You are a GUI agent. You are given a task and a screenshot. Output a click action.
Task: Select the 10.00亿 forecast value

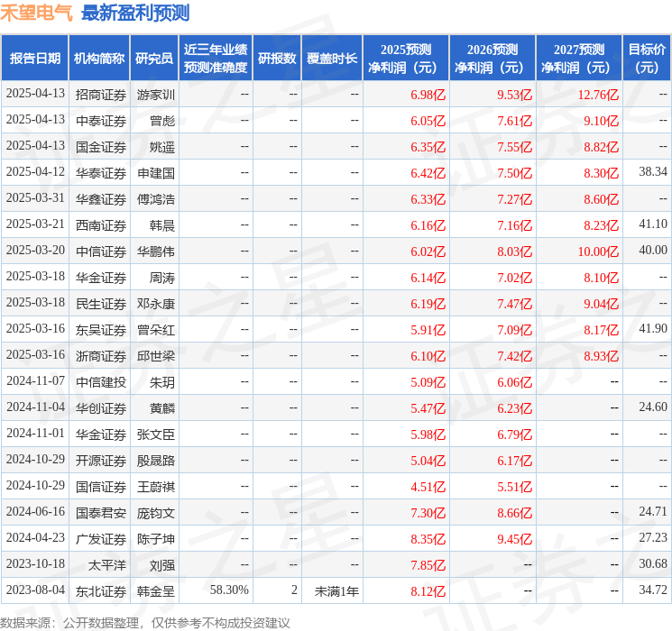[x=598, y=251]
